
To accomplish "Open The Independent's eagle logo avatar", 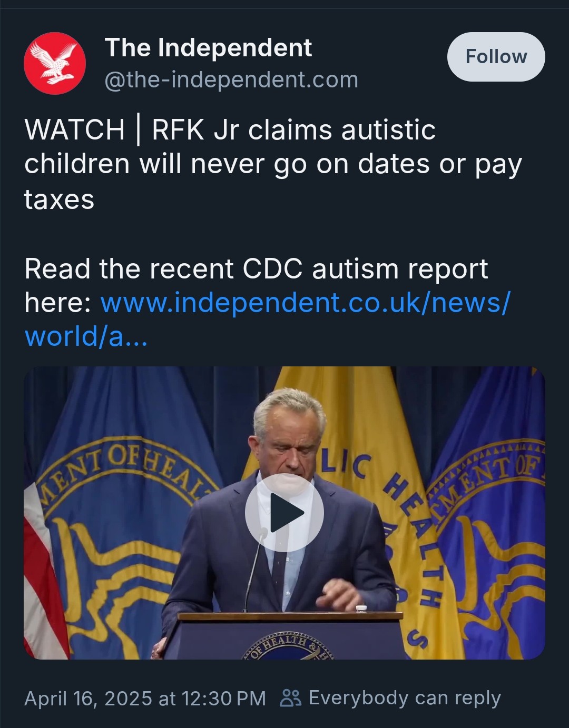I will (54, 63).
